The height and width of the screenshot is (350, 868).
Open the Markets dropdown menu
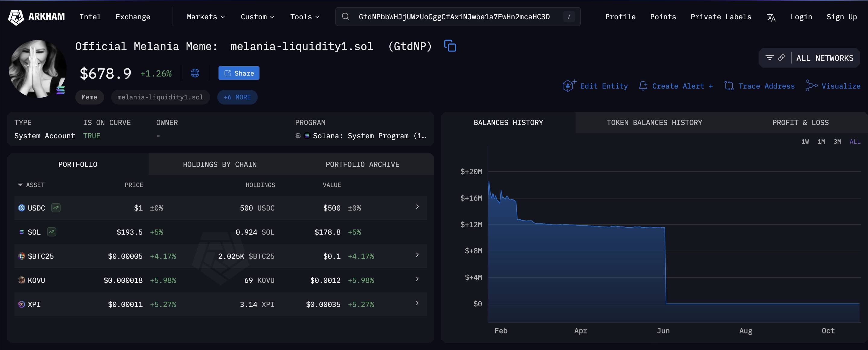click(x=206, y=17)
